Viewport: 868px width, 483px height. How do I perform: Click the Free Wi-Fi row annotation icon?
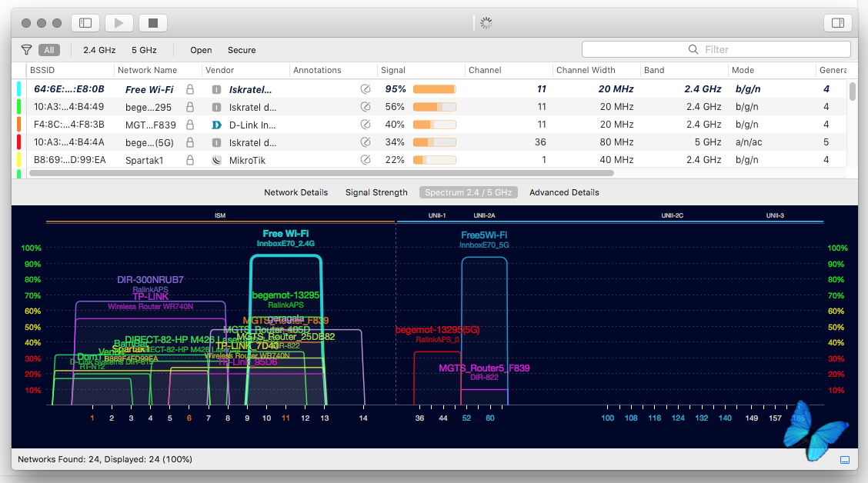[x=366, y=89]
